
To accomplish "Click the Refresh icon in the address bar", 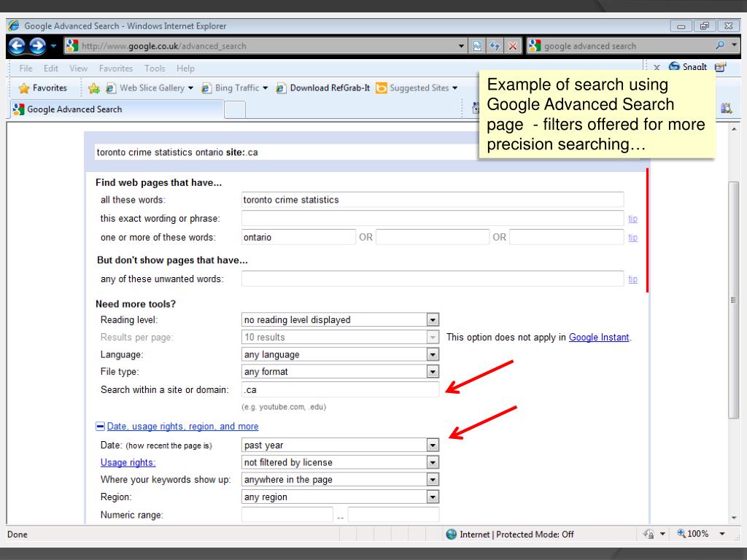I will pos(495,46).
